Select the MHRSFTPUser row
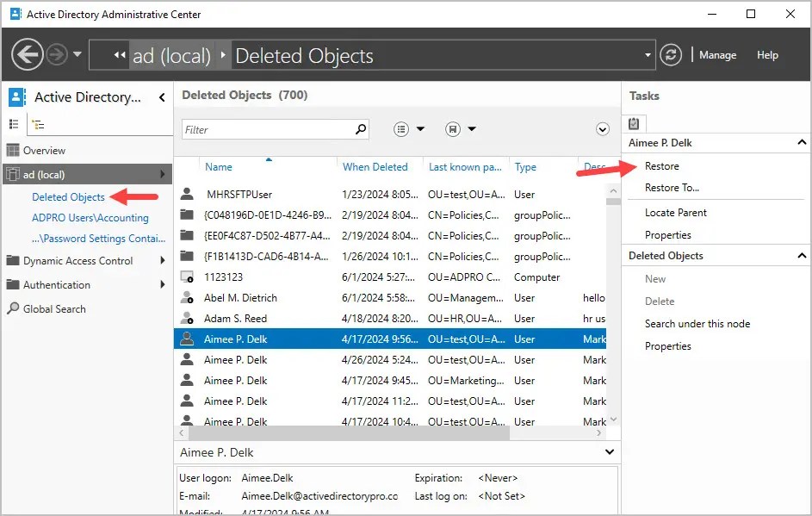Viewport: 812px width, 516px height. [390, 195]
